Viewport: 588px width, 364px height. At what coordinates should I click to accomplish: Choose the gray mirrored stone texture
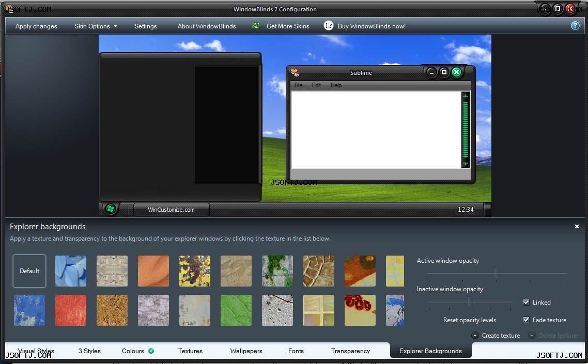click(x=112, y=271)
